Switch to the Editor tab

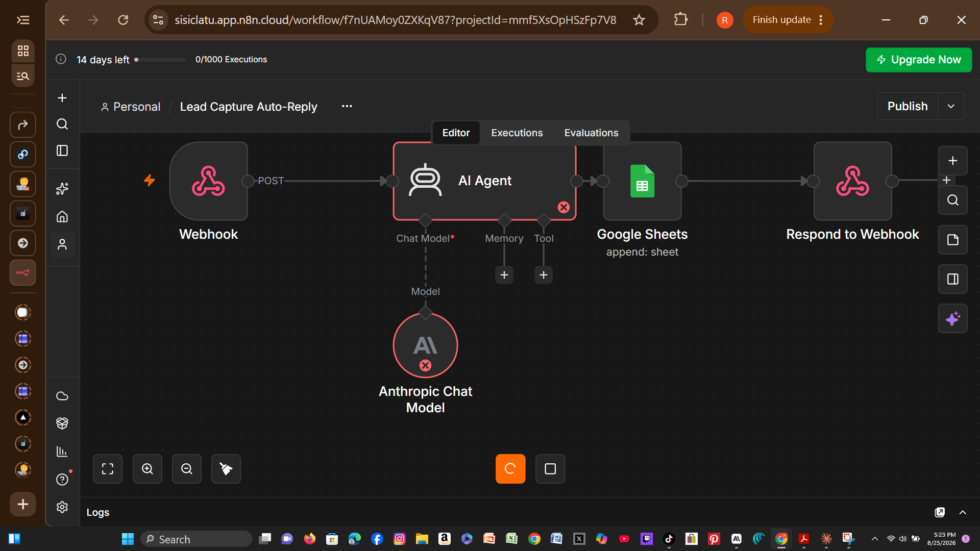point(456,133)
